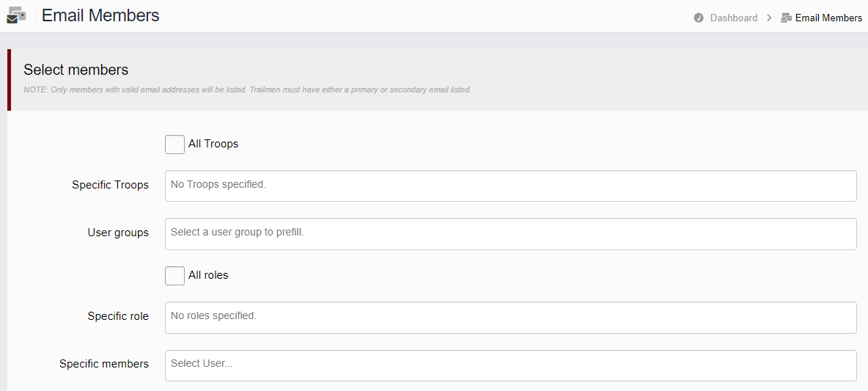Image resolution: width=868 pixels, height=391 pixels.
Task: Select the Email Members breadcrumb text
Action: click(x=828, y=18)
